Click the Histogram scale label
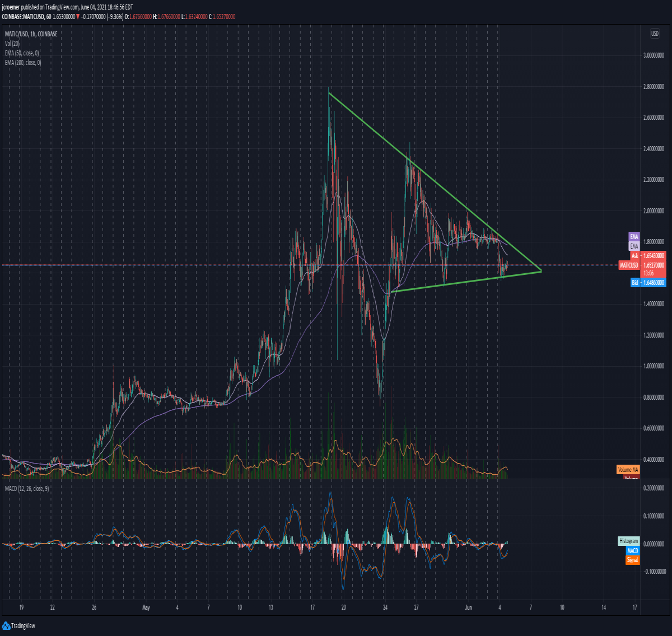 coord(628,541)
